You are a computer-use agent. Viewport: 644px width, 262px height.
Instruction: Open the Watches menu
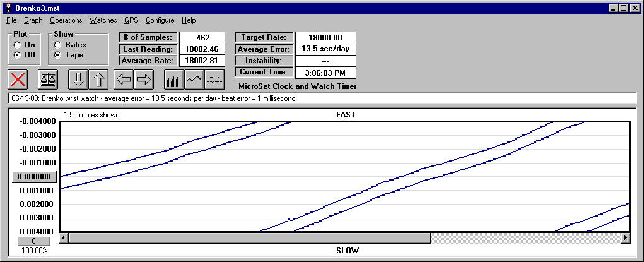103,20
